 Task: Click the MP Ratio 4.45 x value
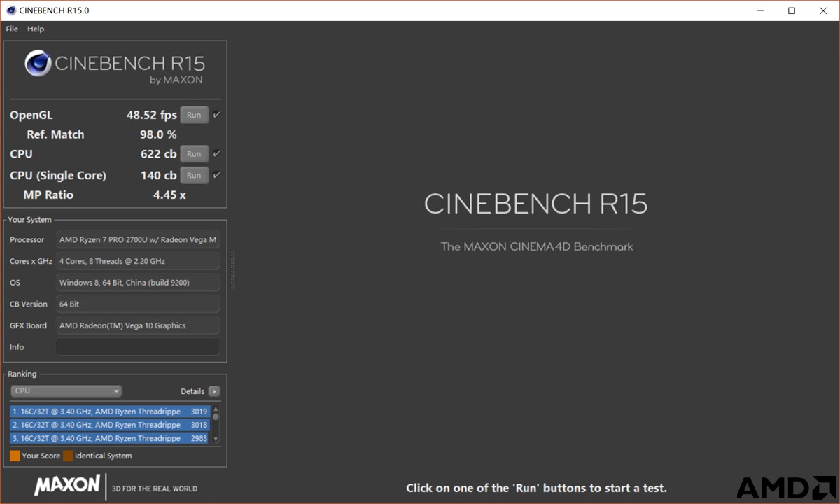[x=169, y=195]
